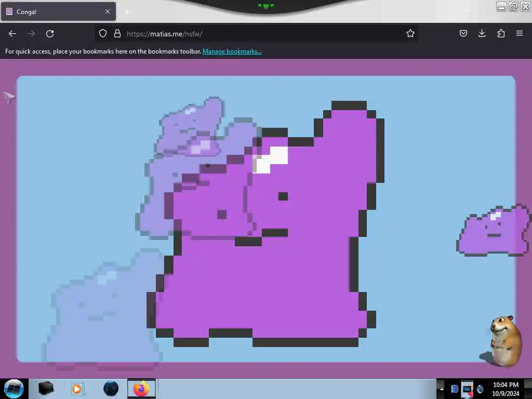Image resolution: width=532 pixels, height=399 pixels.
Task: Open the clock showing 10:04 PM
Action: pos(506,389)
